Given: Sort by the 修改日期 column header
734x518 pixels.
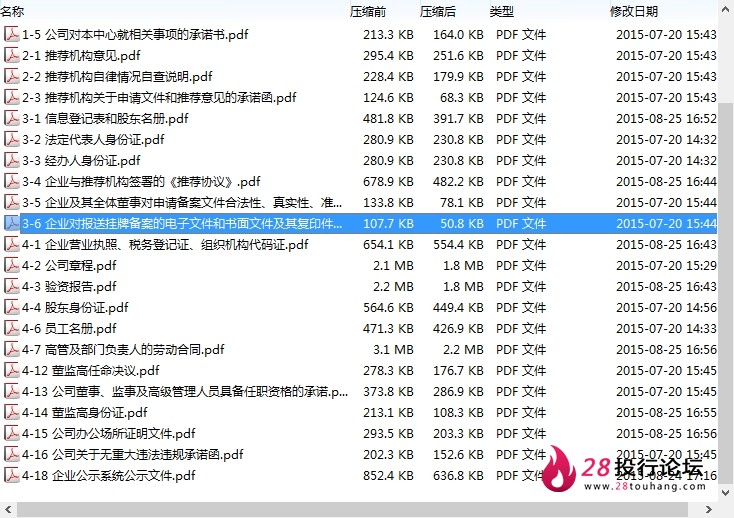Looking at the screenshot, I should (x=634, y=11).
